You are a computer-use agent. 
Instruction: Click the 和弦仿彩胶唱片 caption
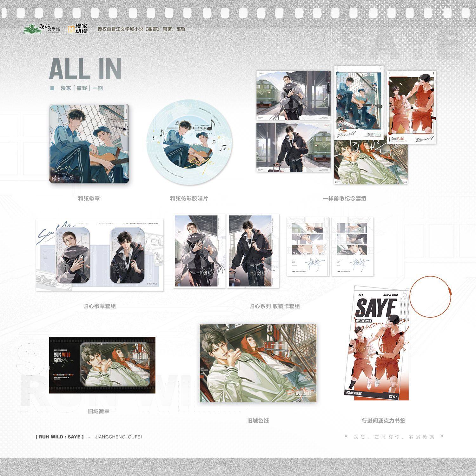coord(189,198)
